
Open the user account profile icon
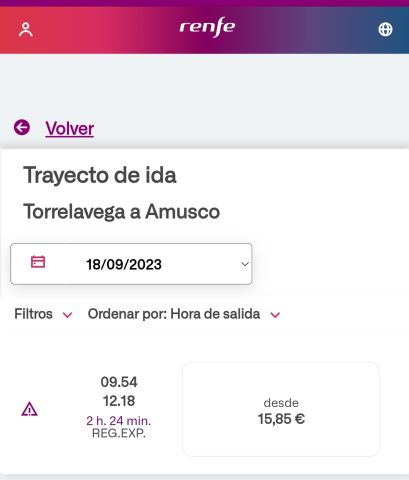coord(26,29)
